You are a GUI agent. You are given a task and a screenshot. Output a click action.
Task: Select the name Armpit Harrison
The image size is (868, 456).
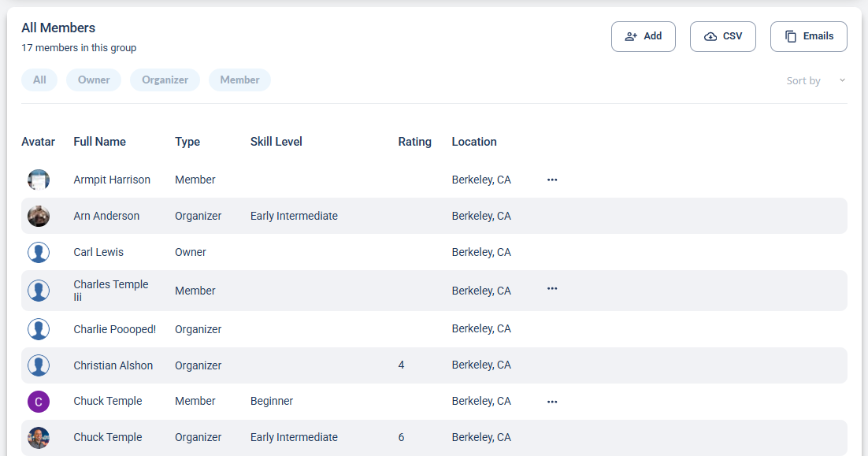tap(112, 180)
